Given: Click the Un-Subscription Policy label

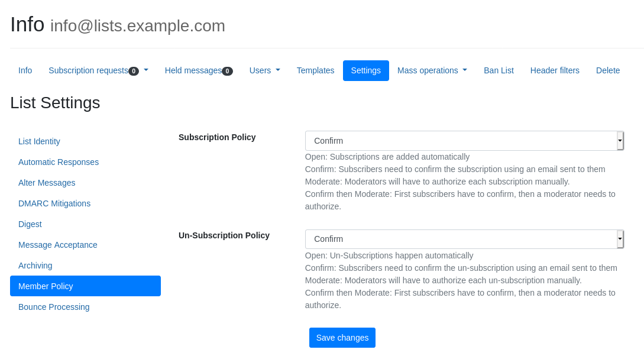Looking at the screenshot, I should (x=224, y=235).
